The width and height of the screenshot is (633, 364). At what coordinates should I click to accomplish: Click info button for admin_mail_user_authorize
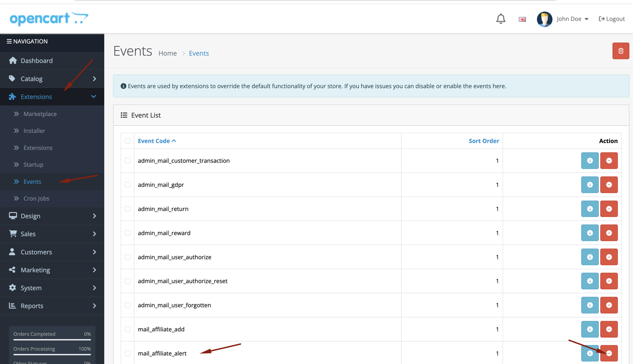click(590, 257)
